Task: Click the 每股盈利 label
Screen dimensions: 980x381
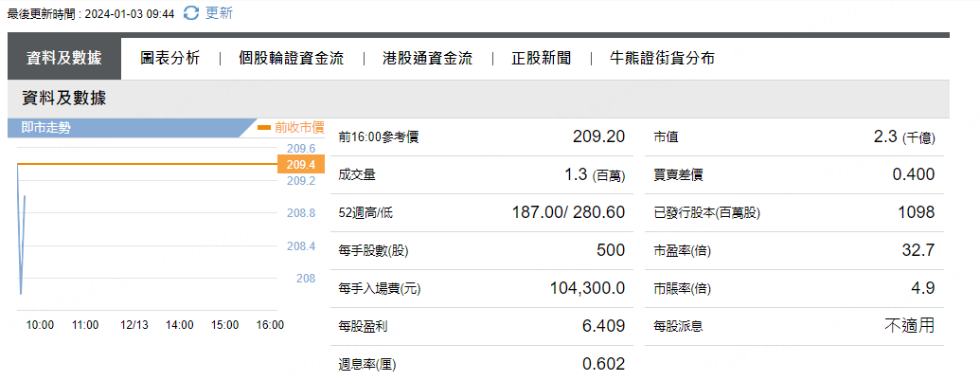Action: coord(362,327)
